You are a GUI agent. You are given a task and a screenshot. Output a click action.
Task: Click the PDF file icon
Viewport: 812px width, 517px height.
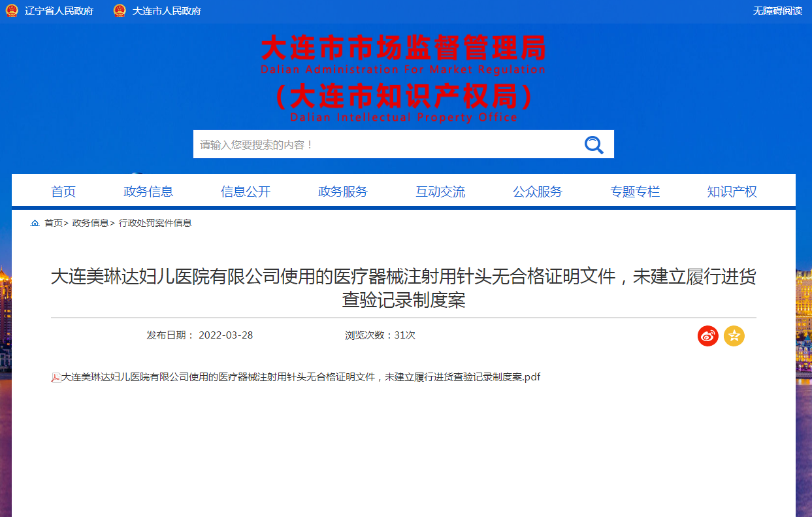pyautogui.click(x=56, y=378)
